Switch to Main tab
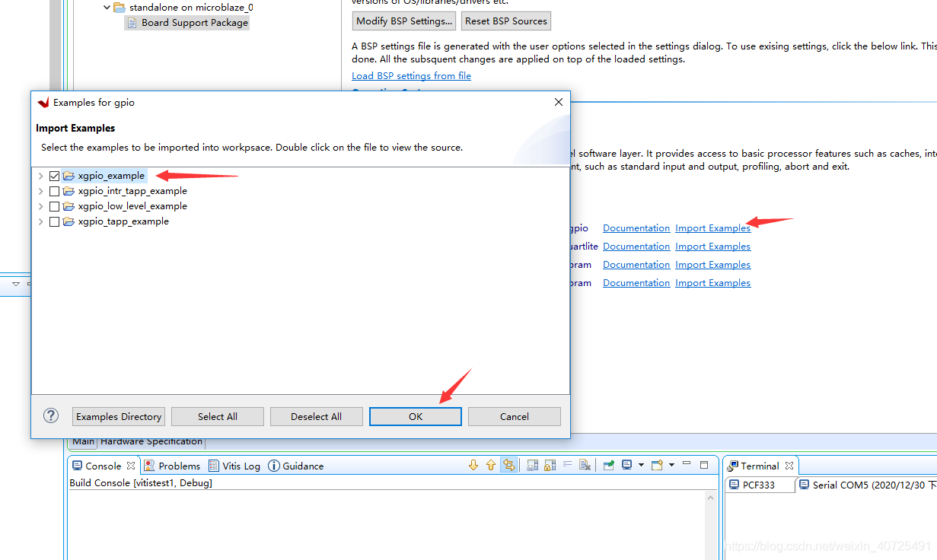Viewport: 937px width, 560px height. coord(83,441)
